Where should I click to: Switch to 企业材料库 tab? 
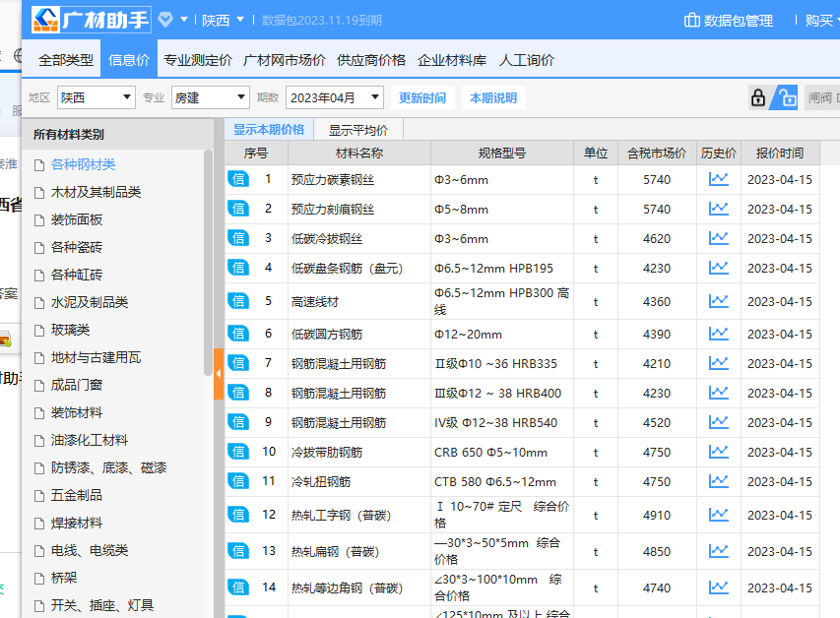click(x=452, y=59)
